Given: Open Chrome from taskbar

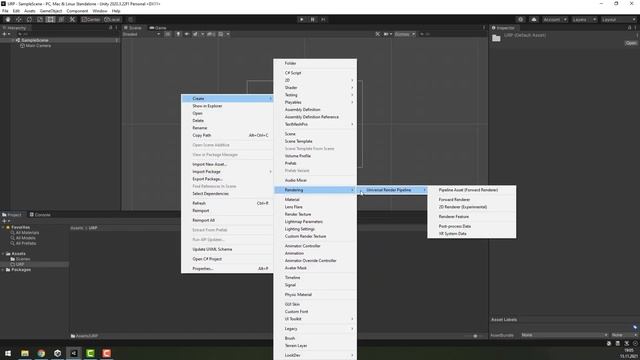Looking at the screenshot, I should 41,353.
